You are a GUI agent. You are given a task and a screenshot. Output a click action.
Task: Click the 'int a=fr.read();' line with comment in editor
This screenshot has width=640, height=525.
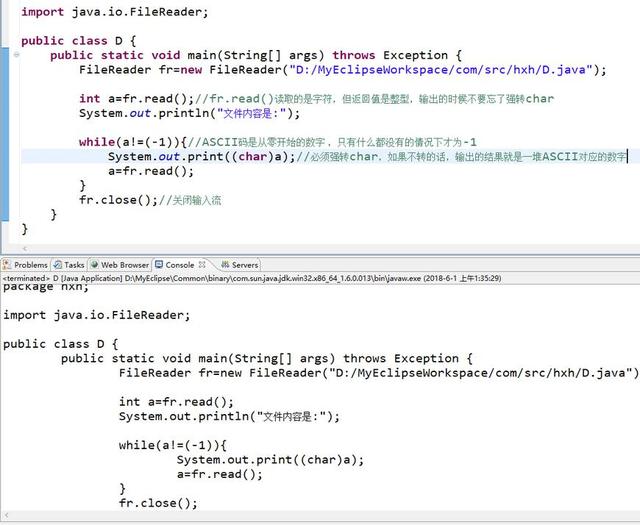click(317, 99)
